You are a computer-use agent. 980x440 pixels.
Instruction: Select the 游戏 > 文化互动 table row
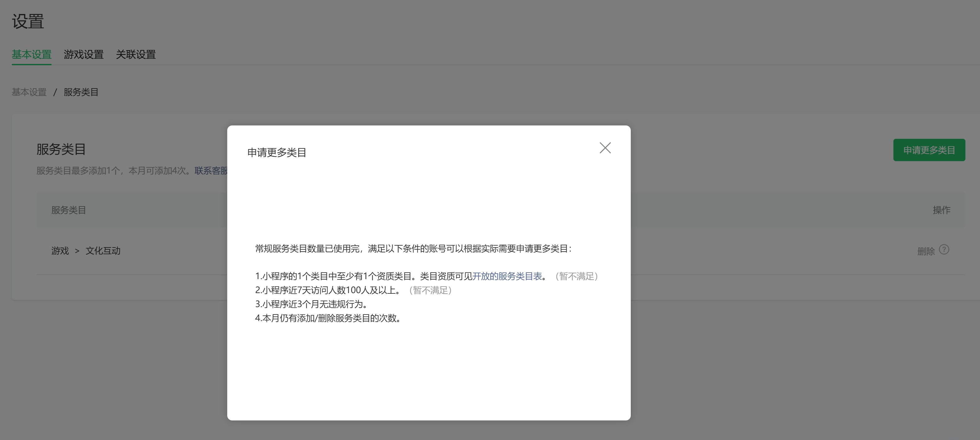pyautogui.click(x=86, y=251)
